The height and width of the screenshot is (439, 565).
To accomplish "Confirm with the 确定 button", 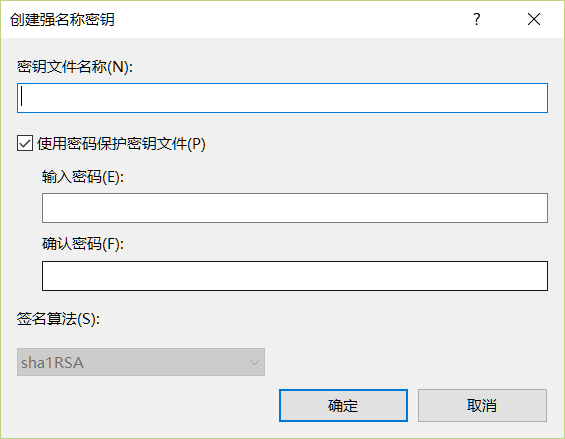I will click(343, 405).
